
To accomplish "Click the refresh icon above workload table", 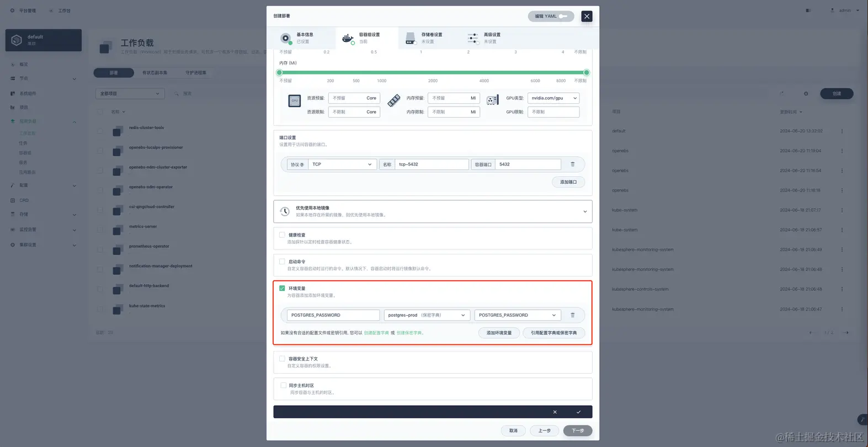I will [x=782, y=94].
